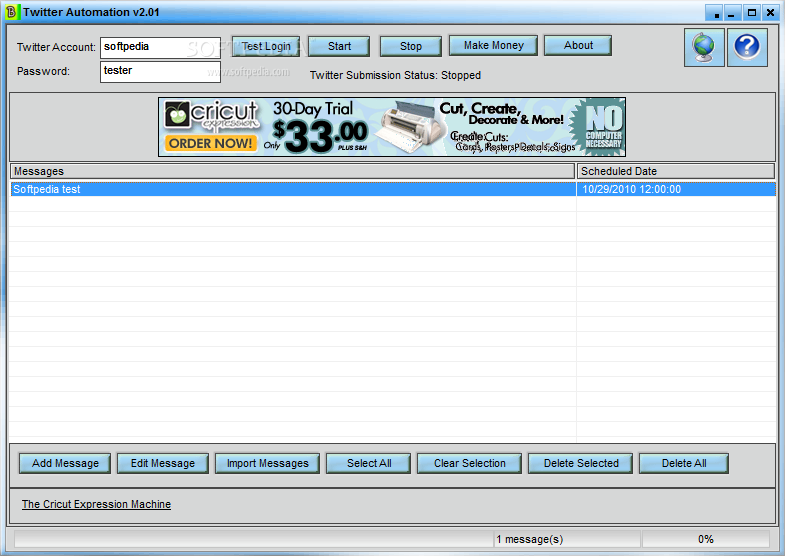Click Clear Selection button
This screenshot has width=785, height=556.
[470, 463]
